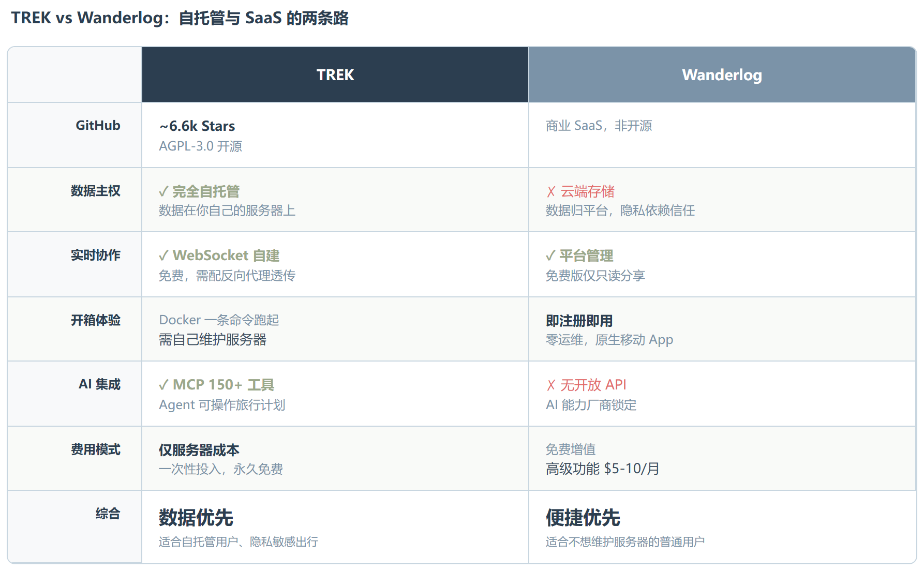924x571 pixels.
Task: Click 'AI 能力厂商锁定' text
Action: coord(591,404)
